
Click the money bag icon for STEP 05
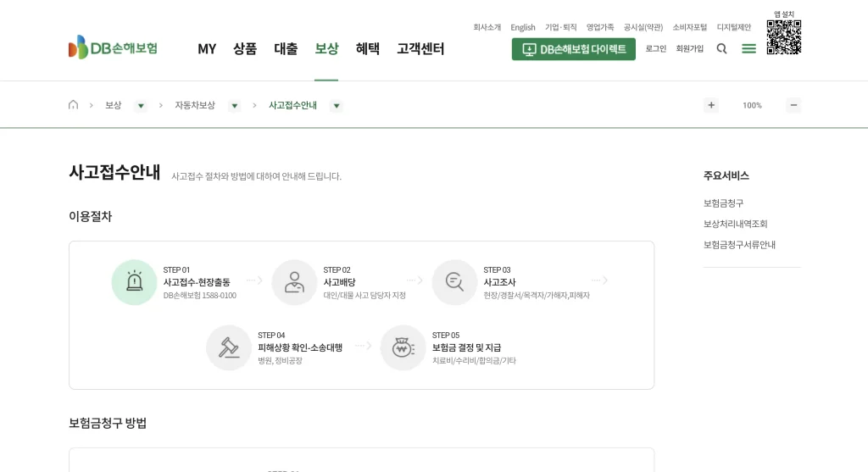click(x=403, y=347)
